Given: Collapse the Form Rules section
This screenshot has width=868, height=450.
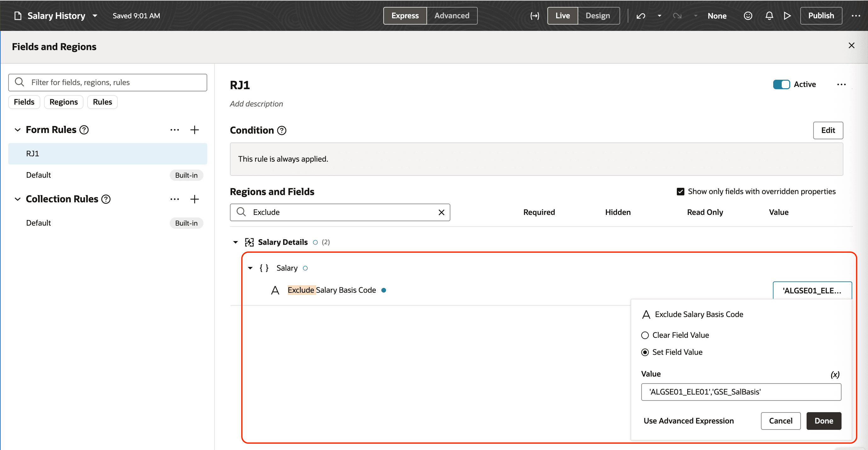Looking at the screenshot, I should pos(18,130).
